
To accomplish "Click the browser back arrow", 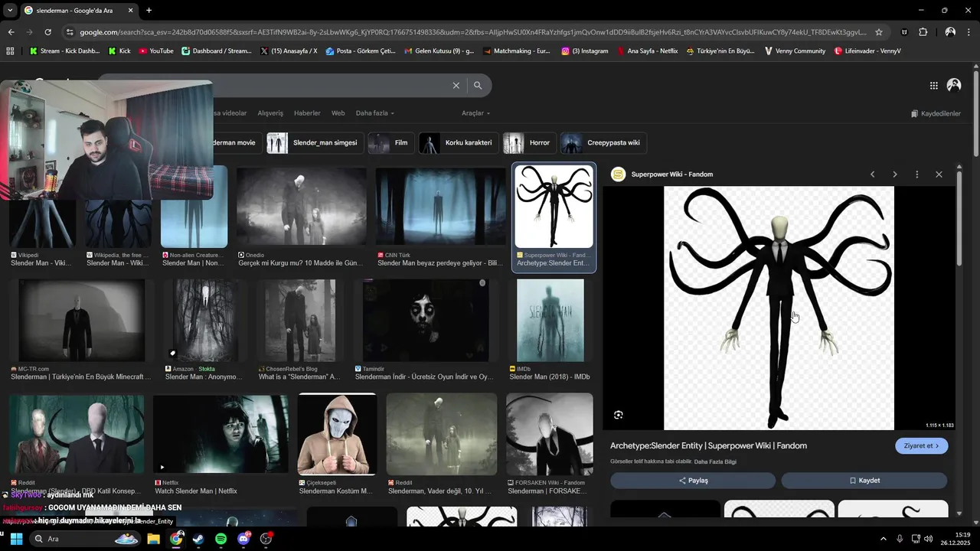I will pyautogui.click(x=11, y=32).
